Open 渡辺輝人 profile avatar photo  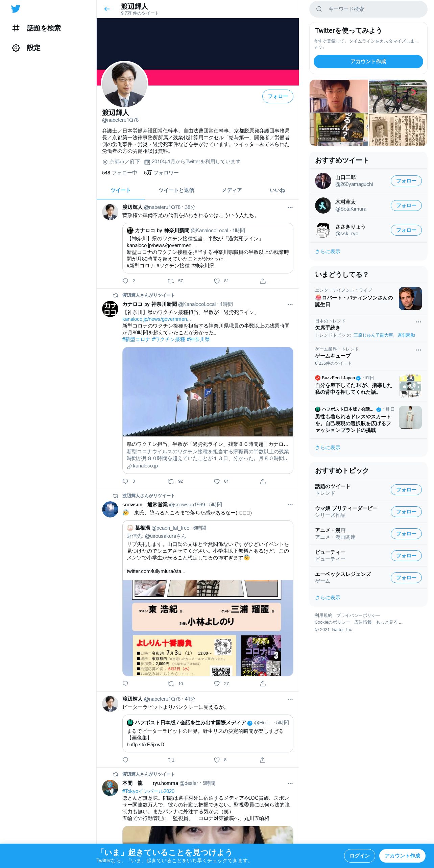[124, 85]
